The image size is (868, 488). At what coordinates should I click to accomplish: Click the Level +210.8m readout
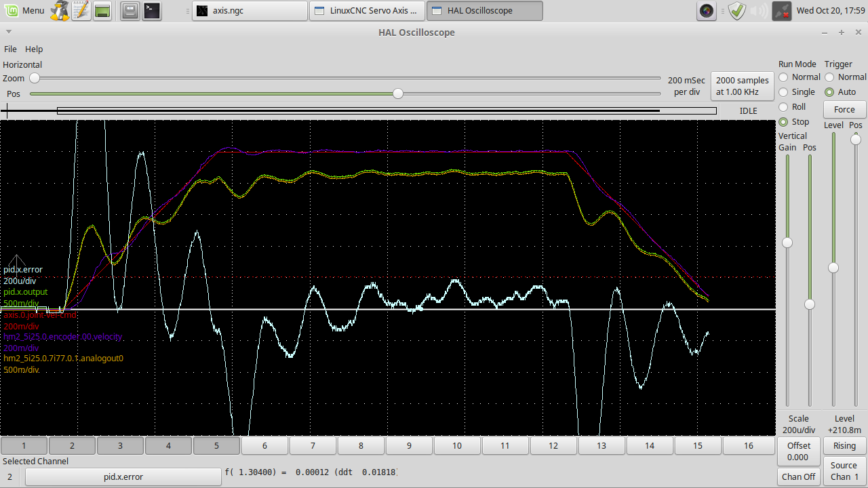[844, 424]
